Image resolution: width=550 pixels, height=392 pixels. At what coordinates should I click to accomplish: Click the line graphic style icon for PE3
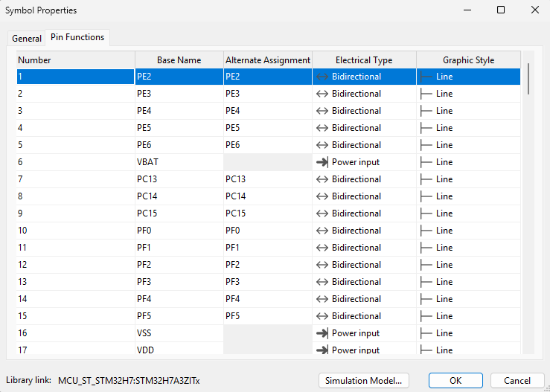[426, 94]
